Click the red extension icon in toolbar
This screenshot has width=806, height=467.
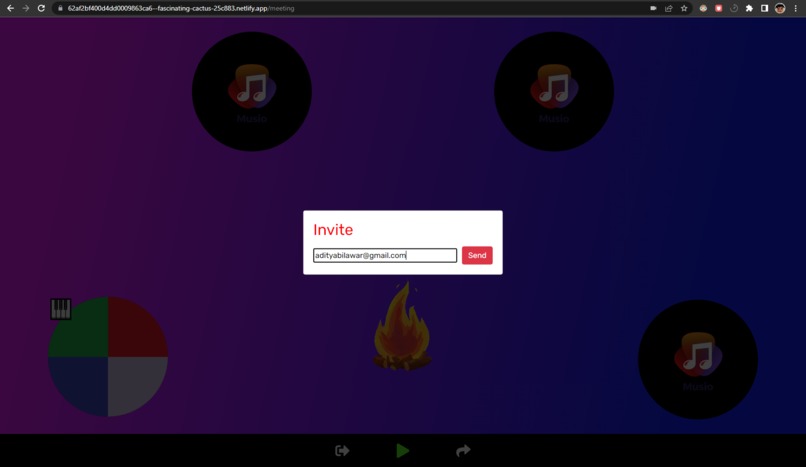tap(719, 8)
